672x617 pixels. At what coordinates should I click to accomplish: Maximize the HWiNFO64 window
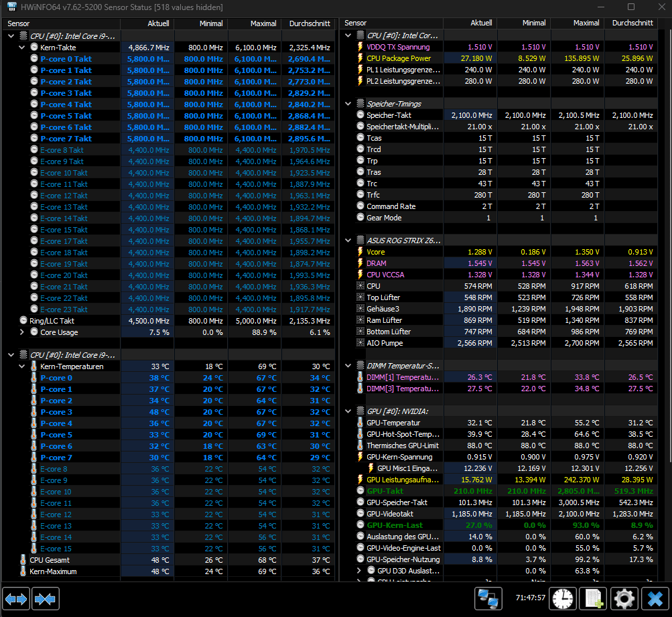[631, 7]
